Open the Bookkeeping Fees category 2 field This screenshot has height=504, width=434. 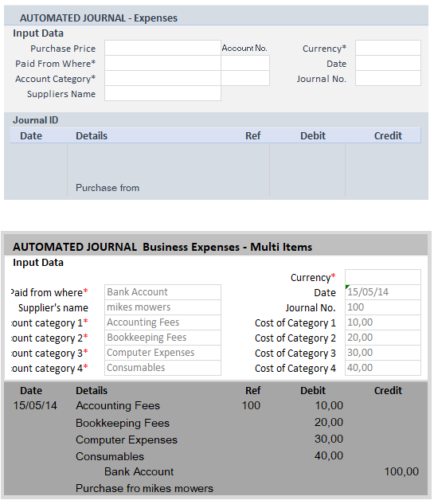162,338
